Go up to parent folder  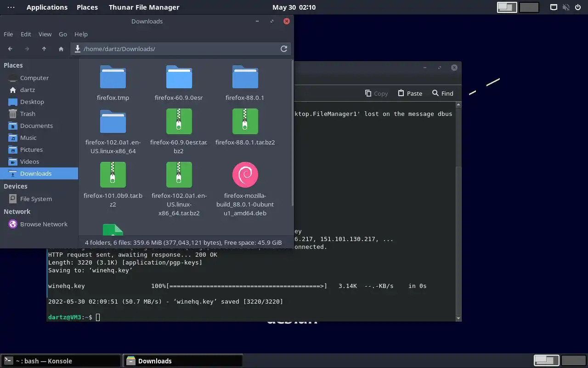pos(44,49)
